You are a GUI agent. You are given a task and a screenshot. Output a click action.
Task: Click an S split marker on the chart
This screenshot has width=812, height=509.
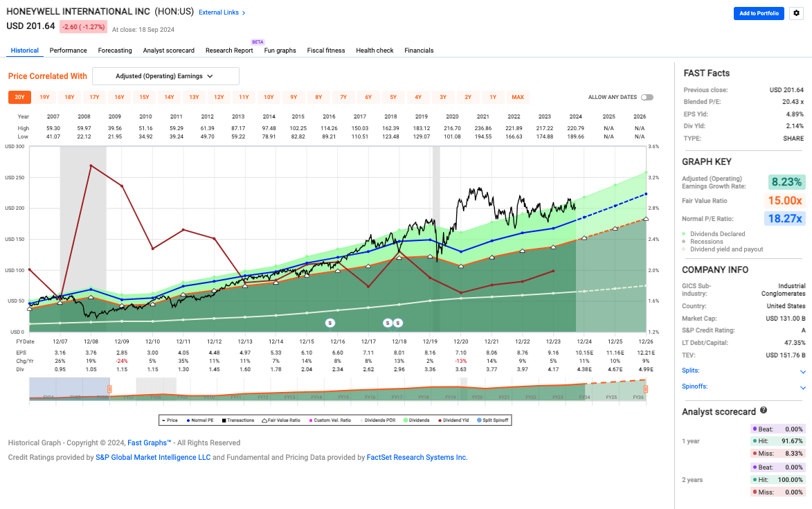click(x=331, y=322)
